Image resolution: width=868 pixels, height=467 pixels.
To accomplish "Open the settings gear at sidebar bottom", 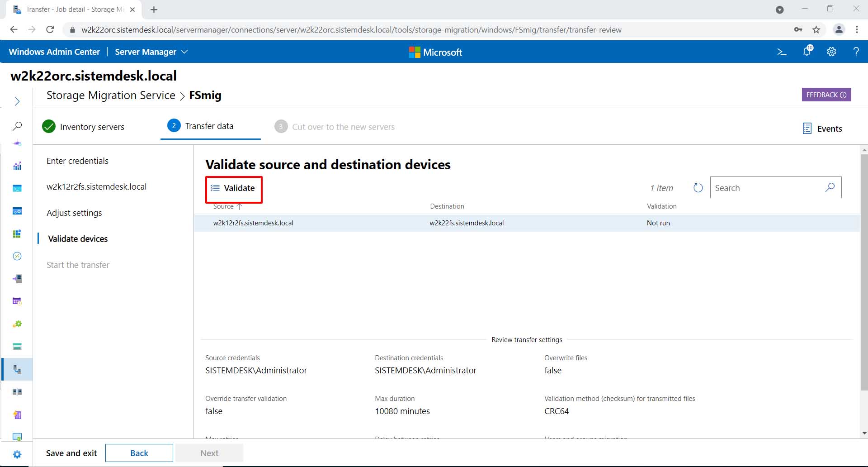I will [x=17, y=454].
